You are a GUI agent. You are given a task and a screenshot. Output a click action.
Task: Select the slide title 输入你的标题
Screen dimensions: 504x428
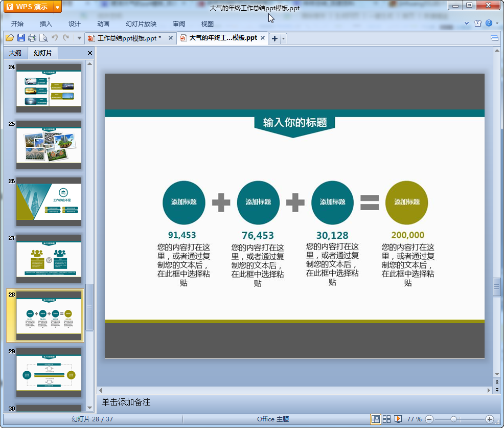(295, 122)
